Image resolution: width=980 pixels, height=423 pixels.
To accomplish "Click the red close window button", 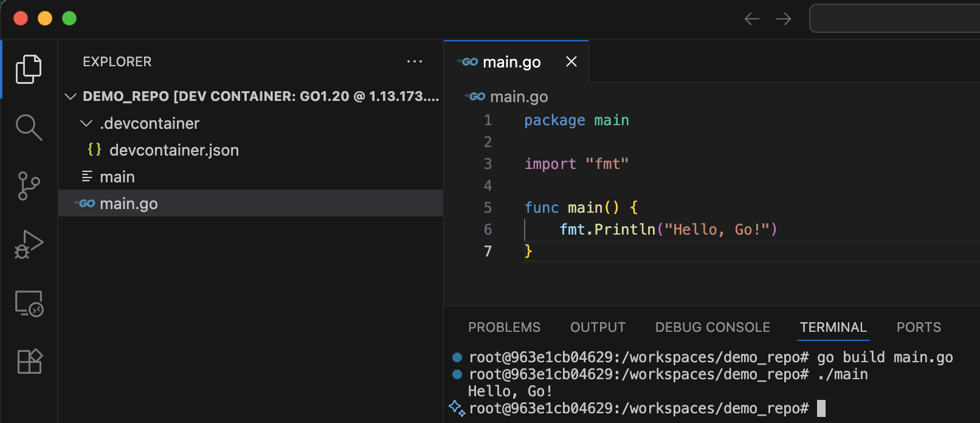I will click(x=21, y=18).
